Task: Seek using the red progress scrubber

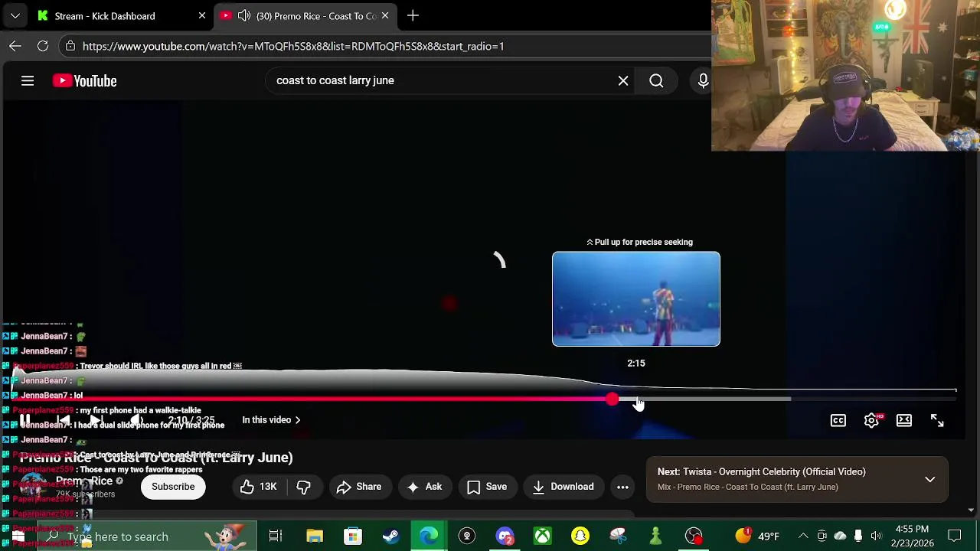Action: (x=612, y=399)
